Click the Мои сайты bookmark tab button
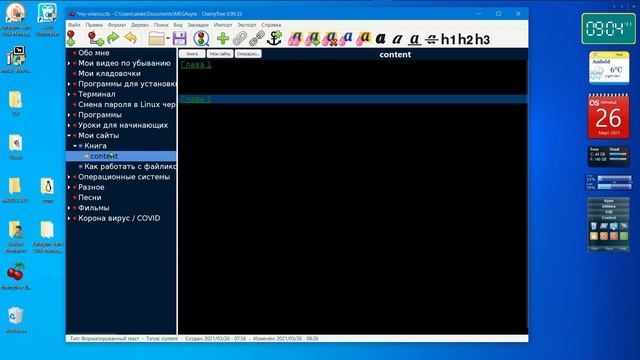Screen dimensions: 640x360 click(x=220, y=54)
